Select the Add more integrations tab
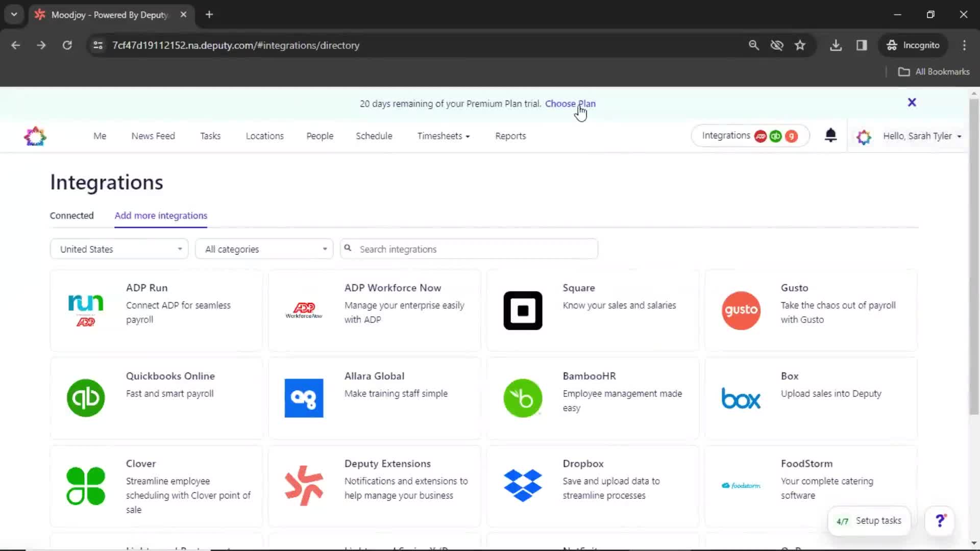 [x=161, y=216]
